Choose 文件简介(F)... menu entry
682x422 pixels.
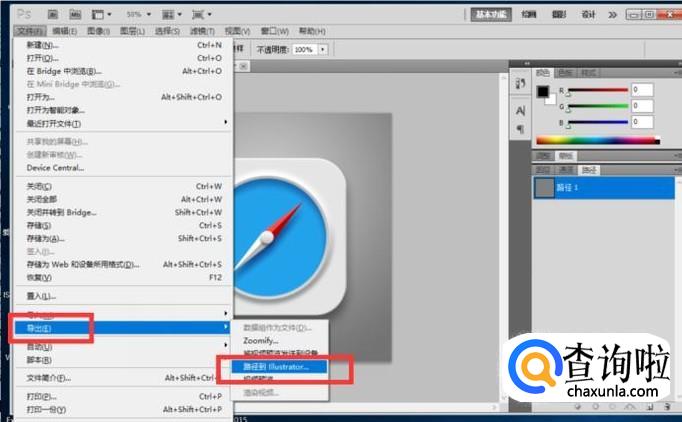tap(124, 378)
